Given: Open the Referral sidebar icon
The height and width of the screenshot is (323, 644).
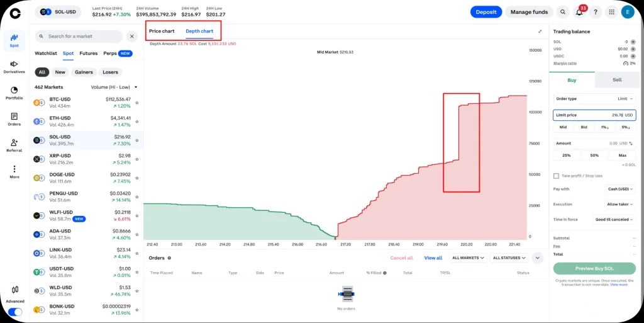Looking at the screenshot, I should coord(14,145).
